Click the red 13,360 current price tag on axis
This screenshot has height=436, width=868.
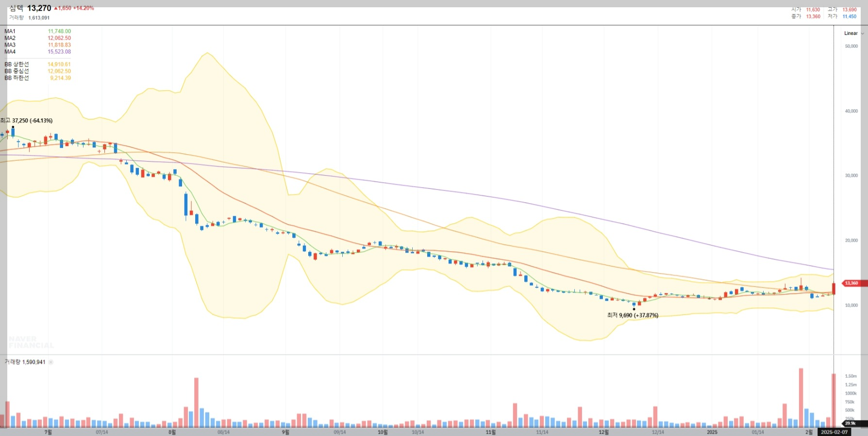tap(854, 283)
